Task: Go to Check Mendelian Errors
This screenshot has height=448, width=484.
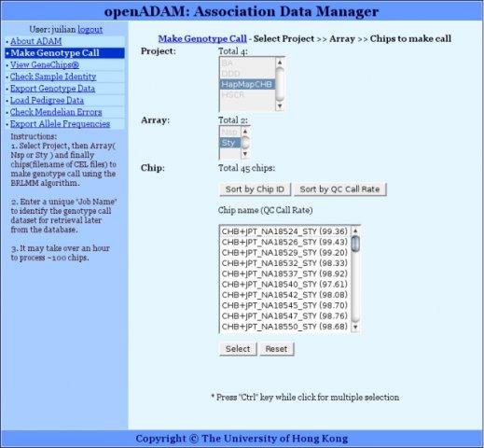Action: click(56, 112)
